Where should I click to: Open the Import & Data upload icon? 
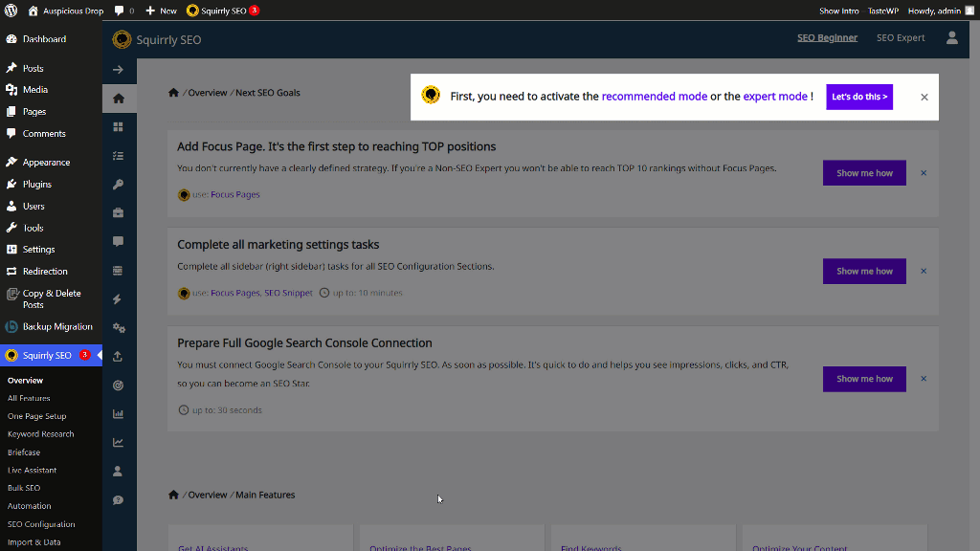tap(118, 356)
